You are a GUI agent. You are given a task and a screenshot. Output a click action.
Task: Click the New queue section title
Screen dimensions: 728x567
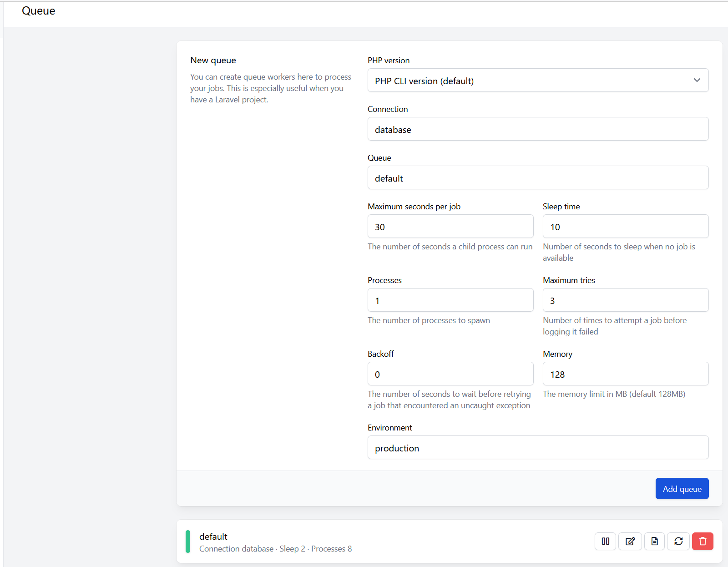[213, 61]
